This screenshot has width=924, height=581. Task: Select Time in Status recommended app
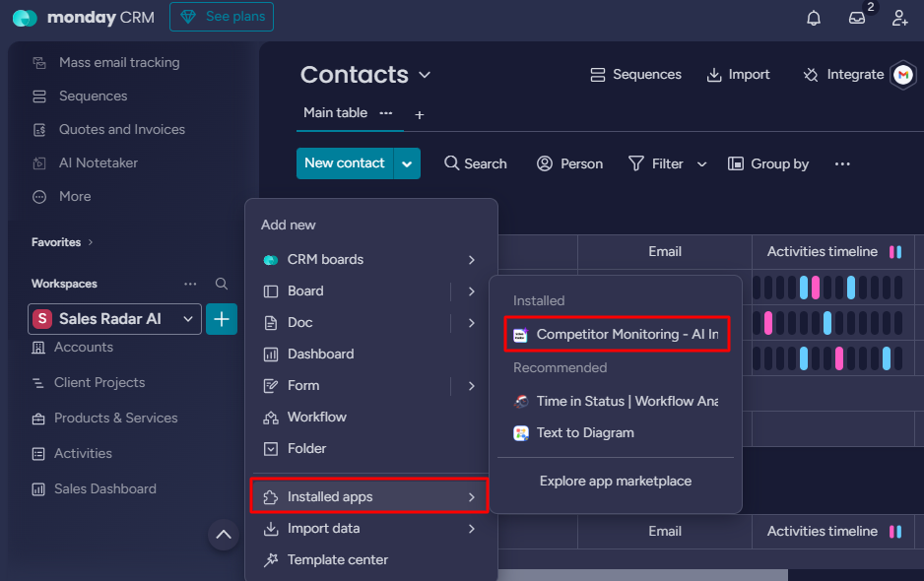pyautogui.click(x=617, y=401)
